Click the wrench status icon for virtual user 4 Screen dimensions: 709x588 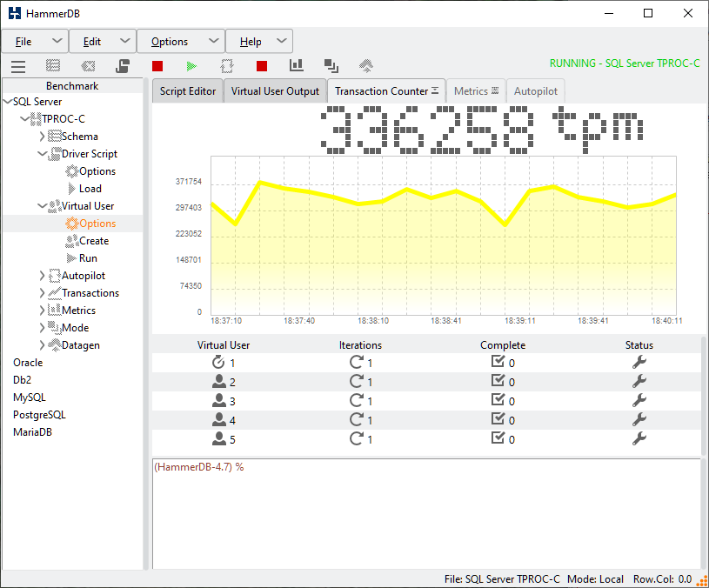pyautogui.click(x=639, y=419)
